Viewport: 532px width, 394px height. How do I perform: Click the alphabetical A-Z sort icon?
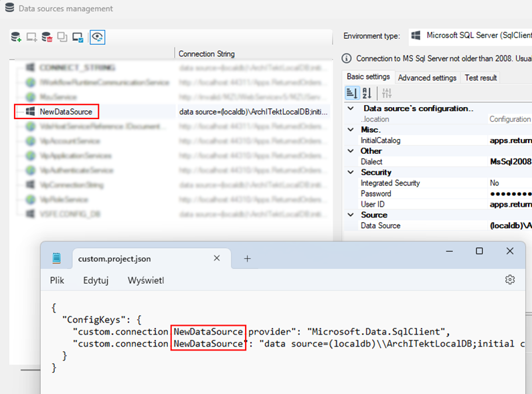point(367,93)
